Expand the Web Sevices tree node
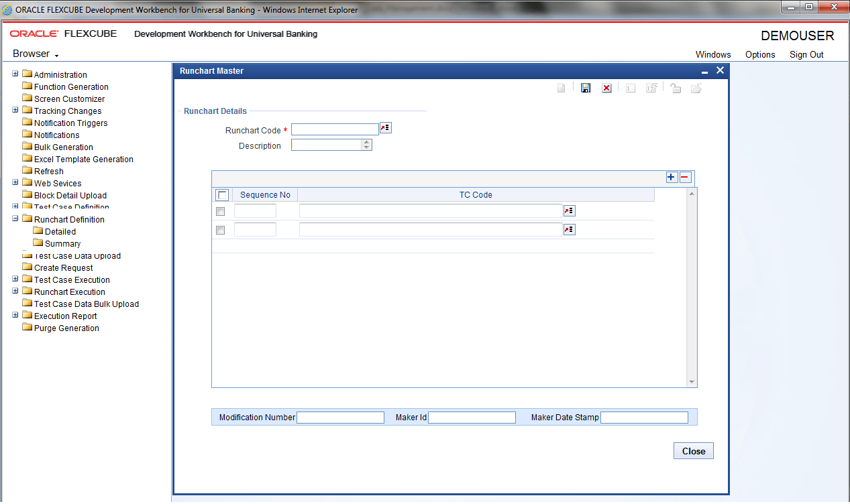 15,182
